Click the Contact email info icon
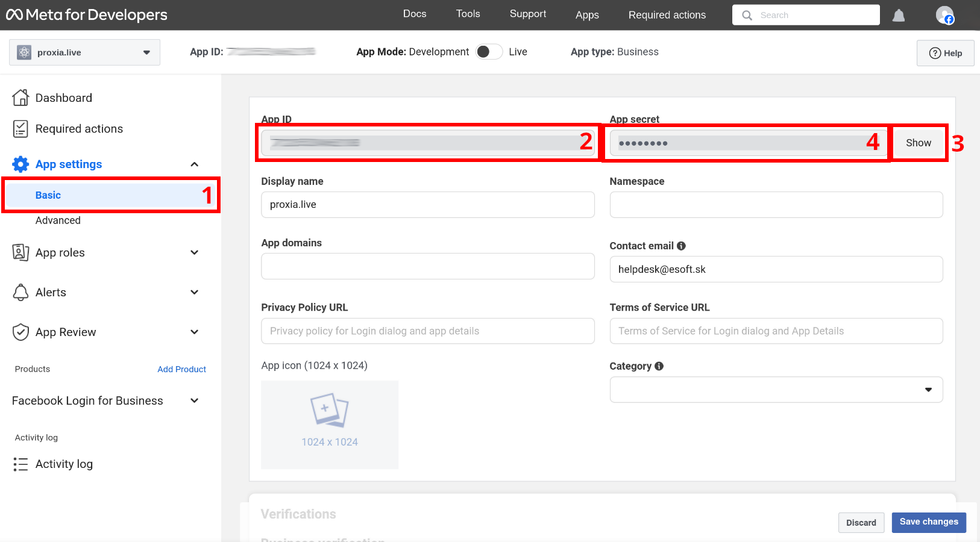980x542 pixels. pyautogui.click(x=681, y=246)
